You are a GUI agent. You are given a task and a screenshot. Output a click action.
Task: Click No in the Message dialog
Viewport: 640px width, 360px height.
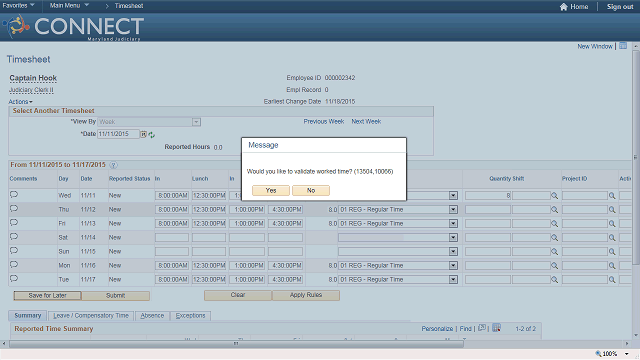(311, 191)
